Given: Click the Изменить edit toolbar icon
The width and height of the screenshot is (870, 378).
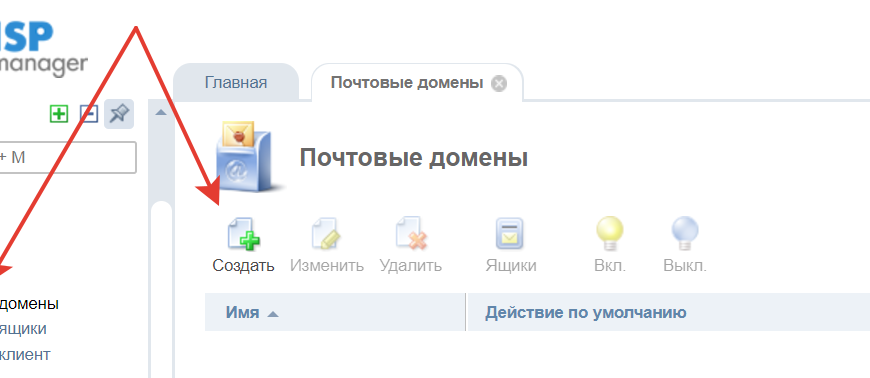Looking at the screenshot, I should pyautogui.click(x=326, y=234).
